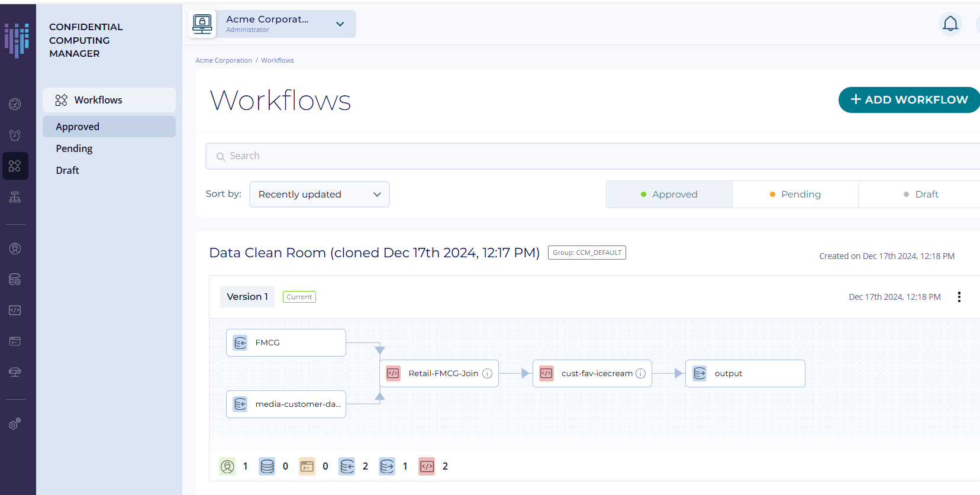Open the three-dot menu for Version 1
This screenshot has height=495, width=980.
pos(959,297)
